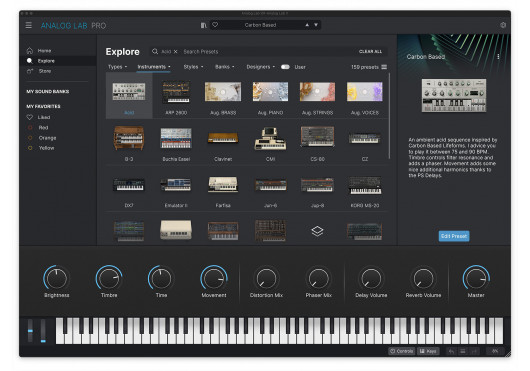Open the Home page label
The width and height of the screenshot is (530, 371).
44,51
